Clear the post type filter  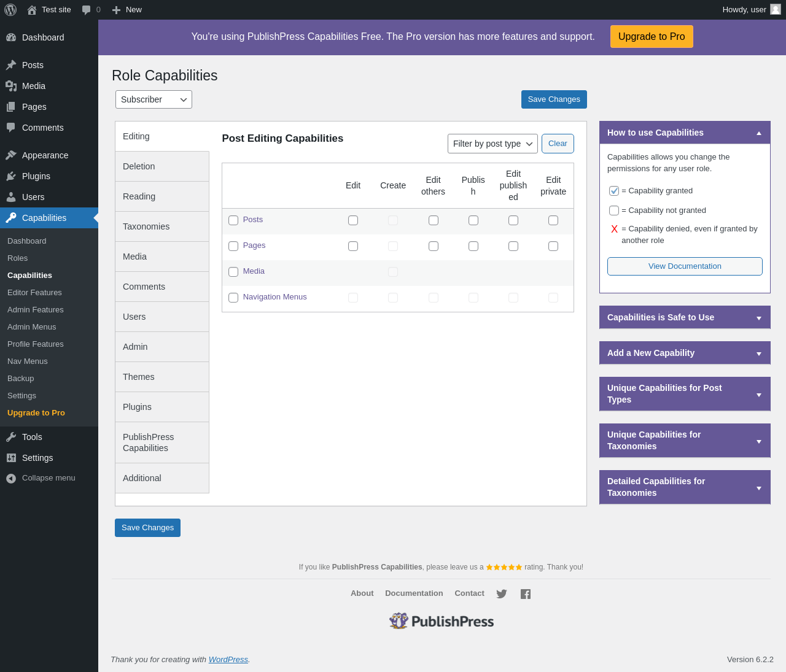coord(558,144)
